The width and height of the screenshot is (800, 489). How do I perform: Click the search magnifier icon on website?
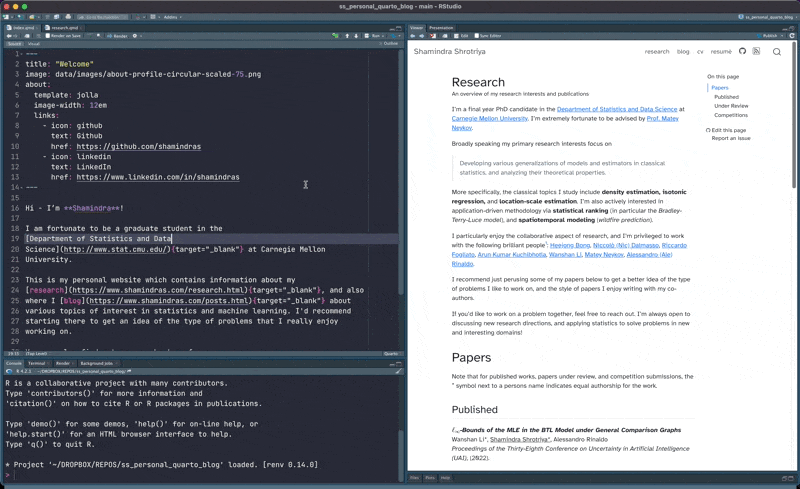[777, 52]
